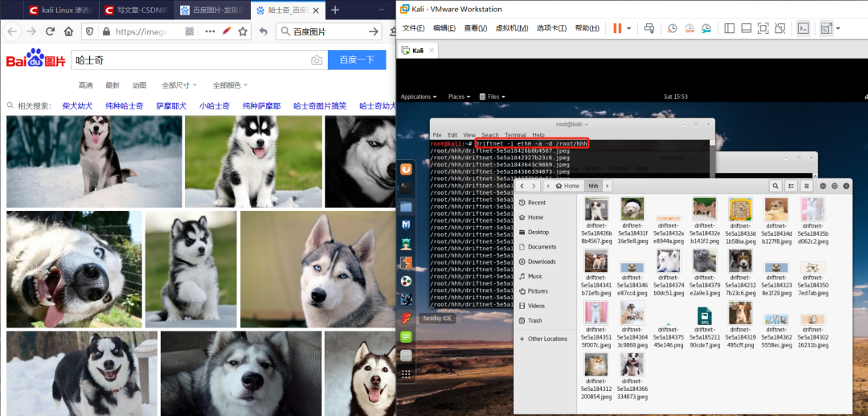Screen dimensions: 868x416
Task: Toggle list view in Files window
Action: click(x=792, y=186)
